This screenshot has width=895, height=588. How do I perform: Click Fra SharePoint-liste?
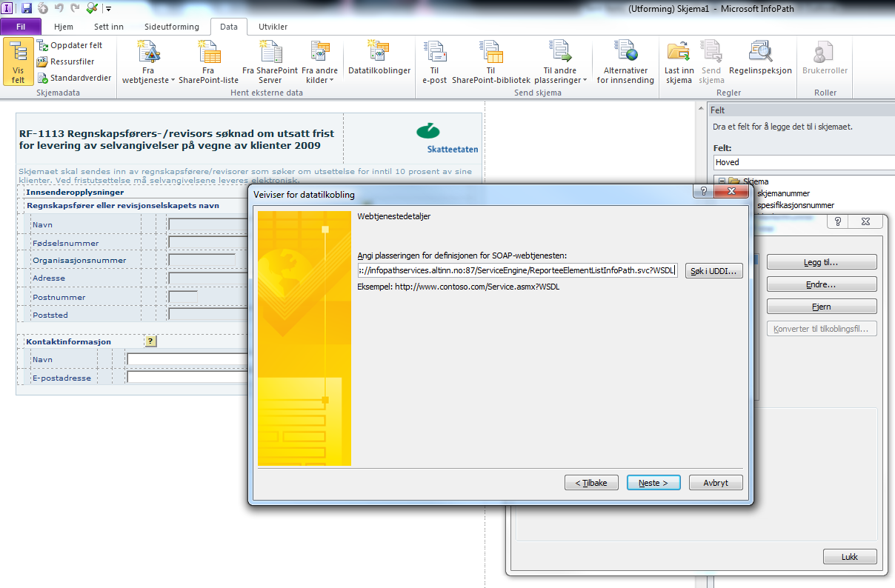(208, 62)
